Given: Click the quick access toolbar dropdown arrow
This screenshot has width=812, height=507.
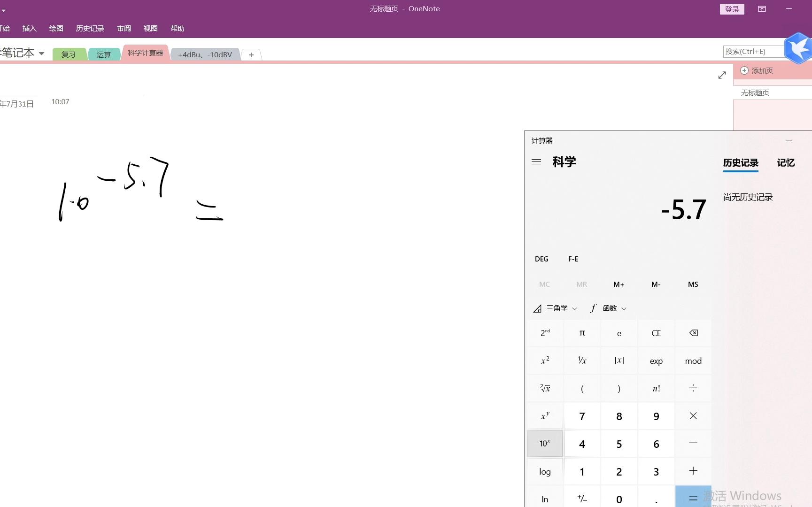Looking at the screenshot, I should 3,10.
